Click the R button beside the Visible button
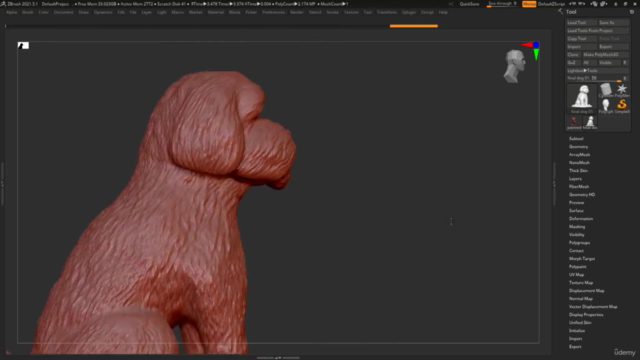 point(625,62)
